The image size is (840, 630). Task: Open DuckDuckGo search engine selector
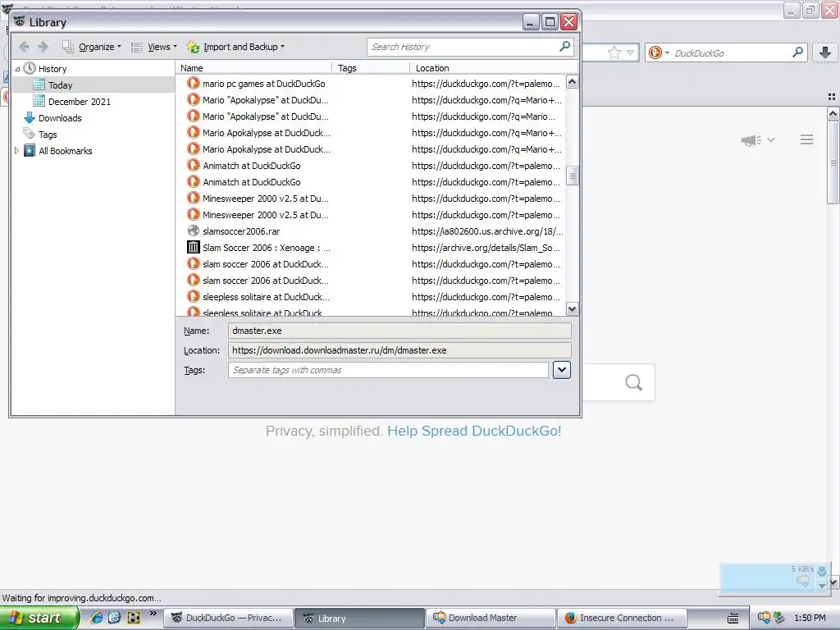[659, 52]
